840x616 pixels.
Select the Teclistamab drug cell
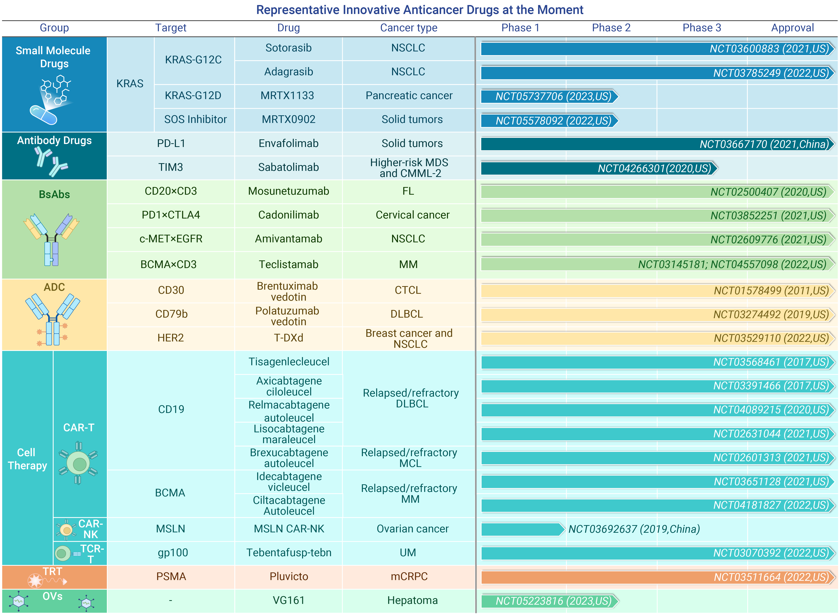[288, 264]
